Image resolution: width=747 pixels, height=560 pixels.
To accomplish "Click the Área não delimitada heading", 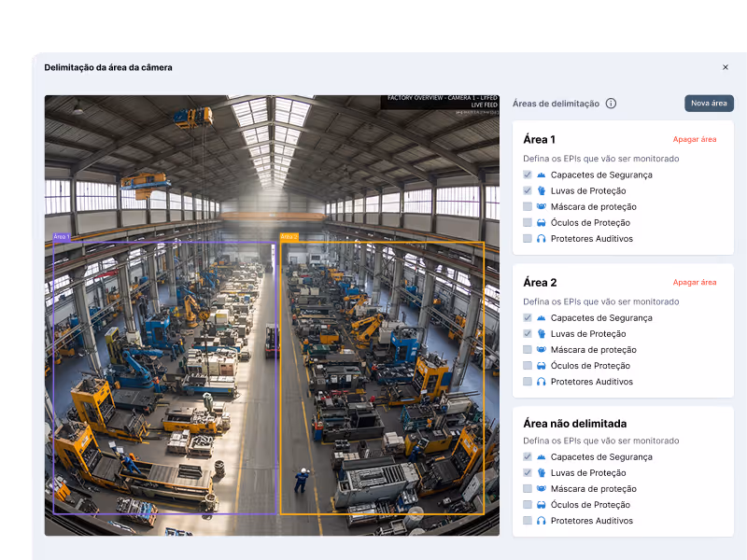I will [574, 424].
